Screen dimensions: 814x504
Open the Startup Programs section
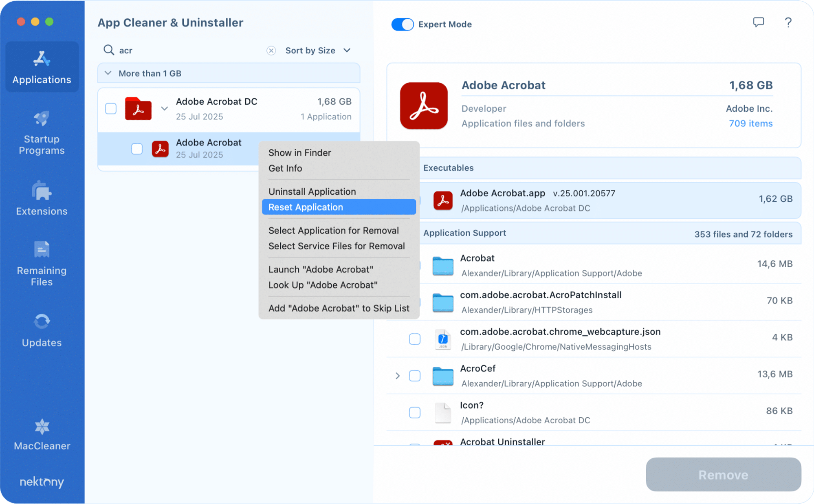pos(42,133)
